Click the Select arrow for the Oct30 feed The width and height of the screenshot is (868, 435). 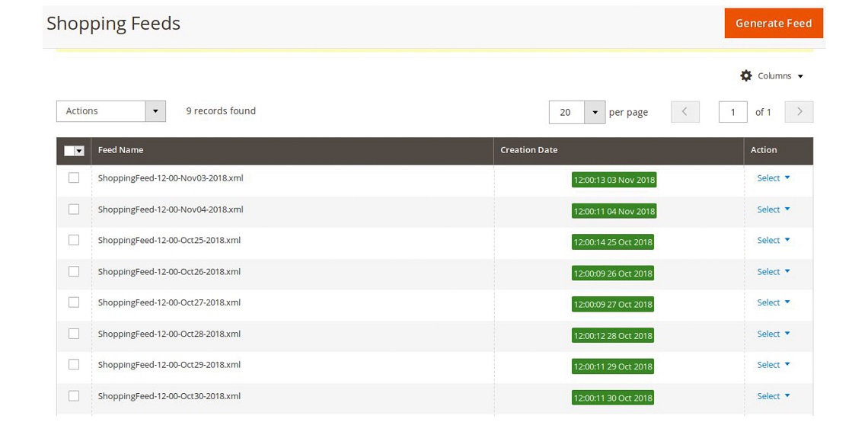[x=787, y=396]
